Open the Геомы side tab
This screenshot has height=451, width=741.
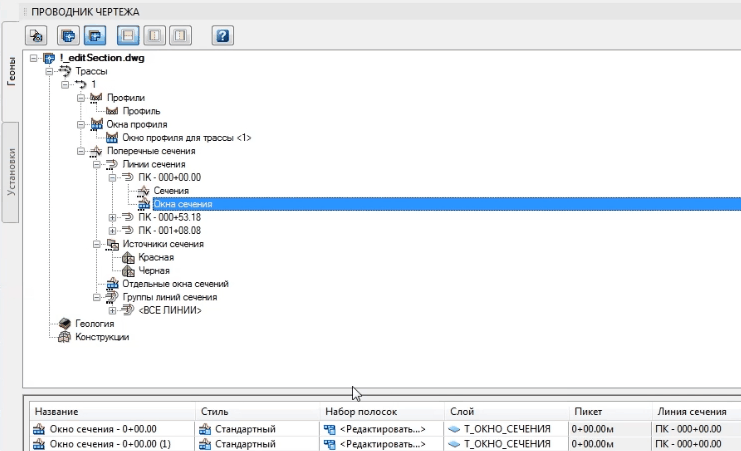point(11,73)
